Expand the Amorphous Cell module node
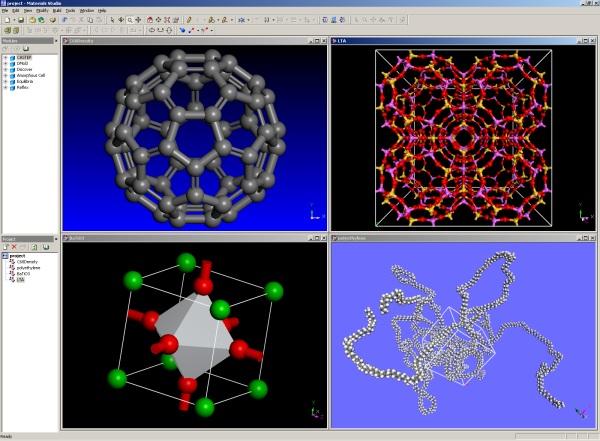 click(x=6, y=75)
